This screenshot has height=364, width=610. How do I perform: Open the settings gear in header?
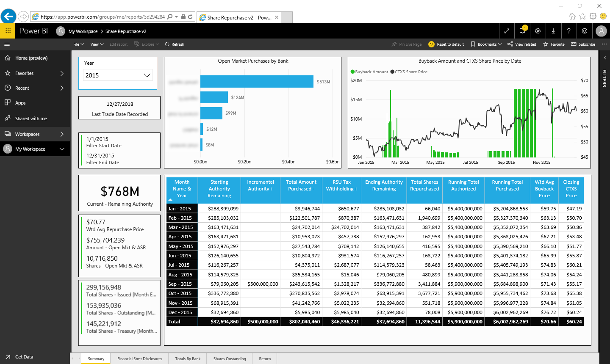538,31
